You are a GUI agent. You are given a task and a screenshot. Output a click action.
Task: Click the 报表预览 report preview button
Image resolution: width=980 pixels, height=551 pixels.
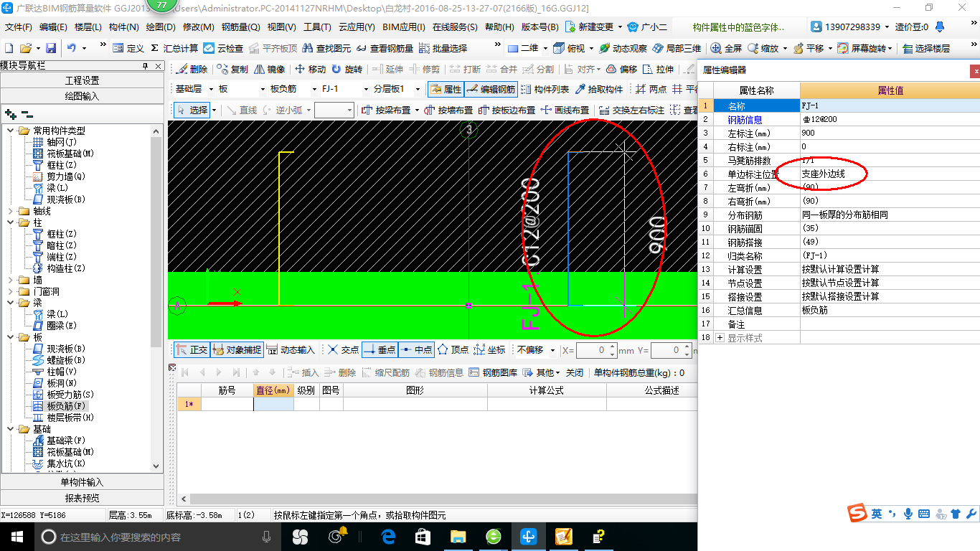(82, 498)
